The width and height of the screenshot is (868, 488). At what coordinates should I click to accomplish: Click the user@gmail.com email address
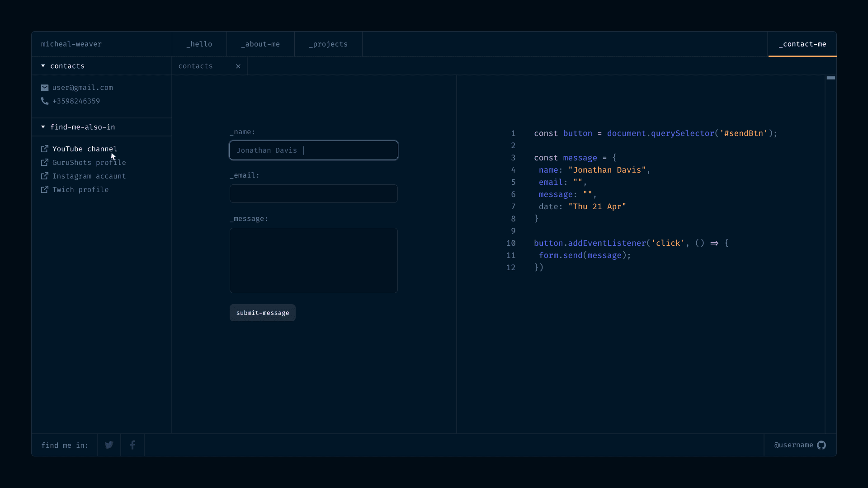tap(83, 88)
